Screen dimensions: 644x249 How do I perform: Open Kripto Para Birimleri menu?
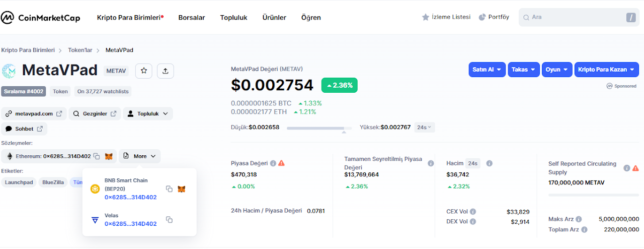click(130, 17)
